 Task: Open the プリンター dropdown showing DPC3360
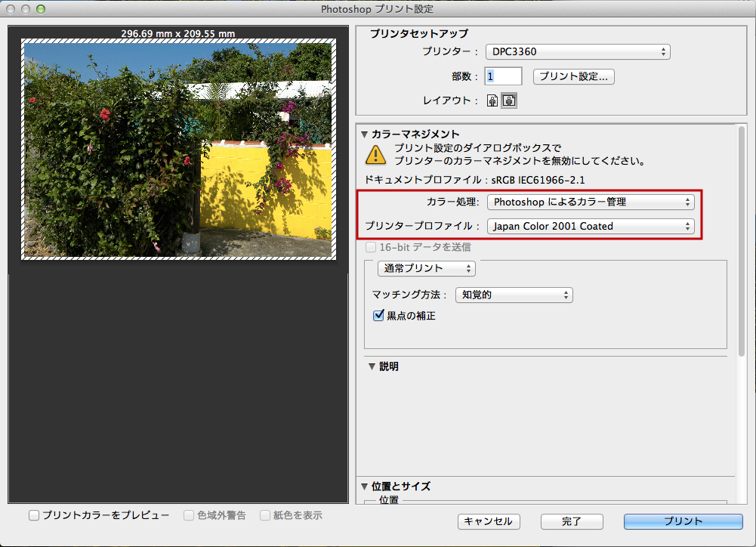pos(578,52)
